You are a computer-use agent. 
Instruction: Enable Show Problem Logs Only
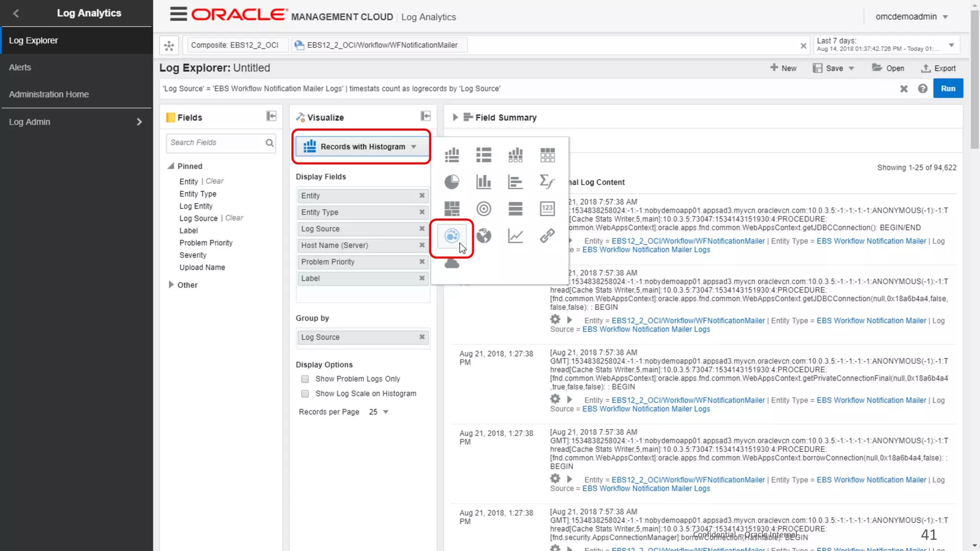305,379
